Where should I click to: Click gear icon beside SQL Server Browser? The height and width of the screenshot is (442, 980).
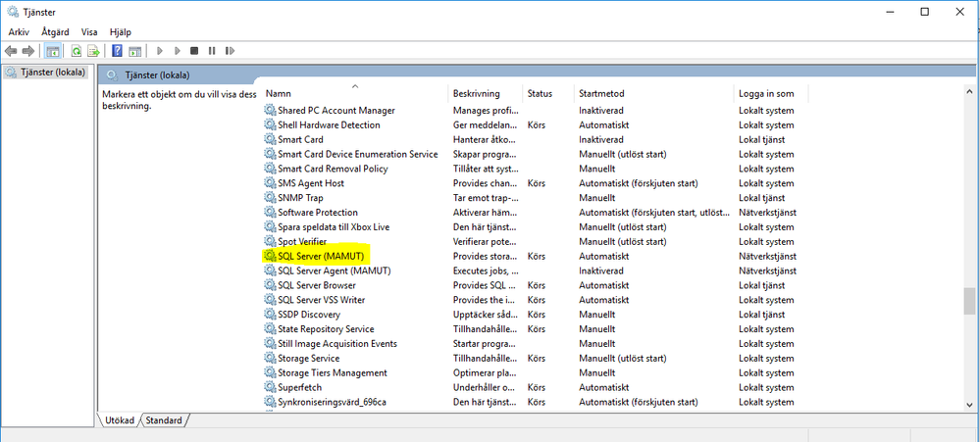270,285
